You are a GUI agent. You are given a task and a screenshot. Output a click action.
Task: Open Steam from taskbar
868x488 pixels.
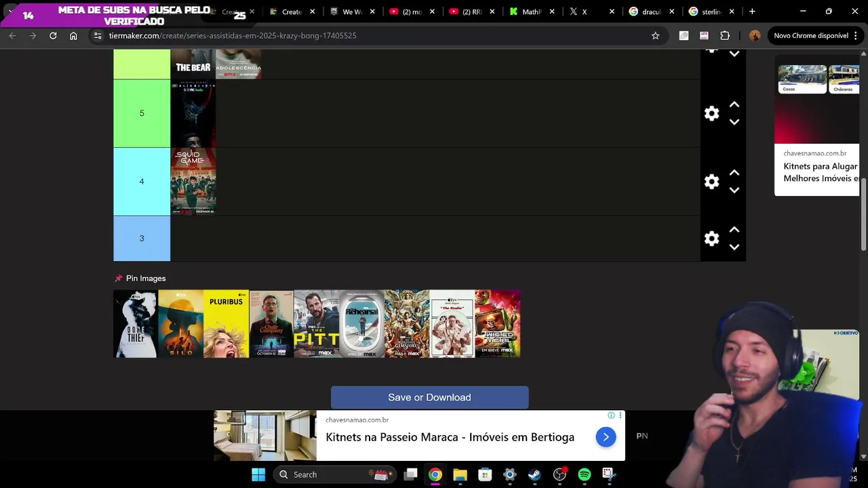(x=534, y=474)
